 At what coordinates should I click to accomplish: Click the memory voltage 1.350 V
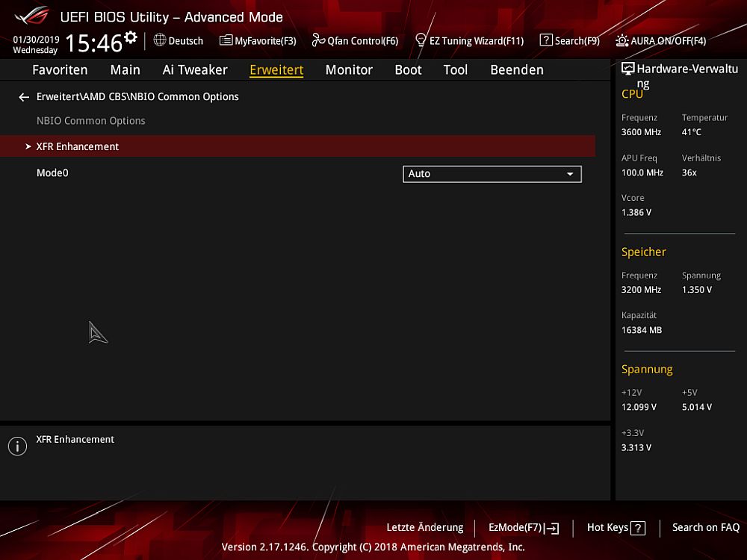(x=696, y=290)
